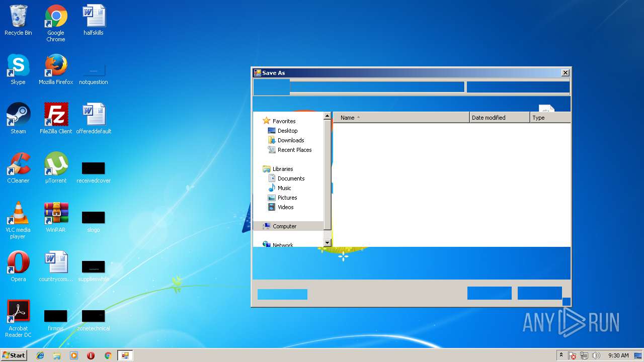Select the Videos library
This screenshot has height=362, width=644.
pos(281,207)
